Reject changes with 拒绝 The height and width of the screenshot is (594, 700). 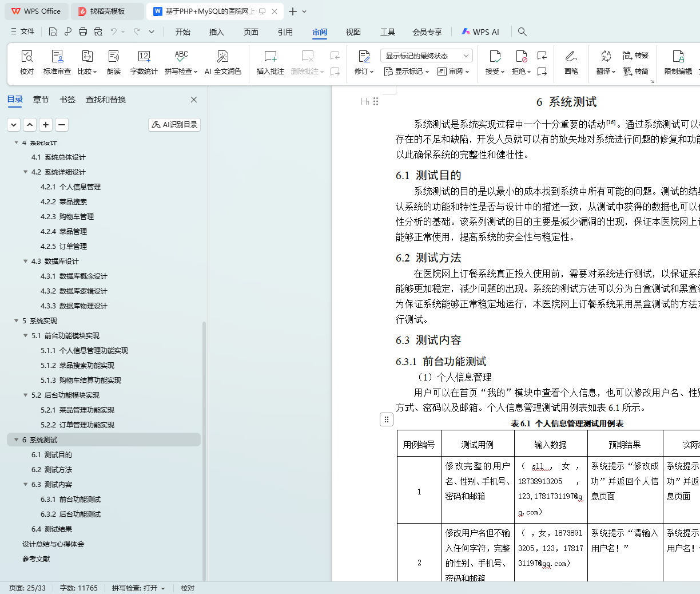pos(521,62)
